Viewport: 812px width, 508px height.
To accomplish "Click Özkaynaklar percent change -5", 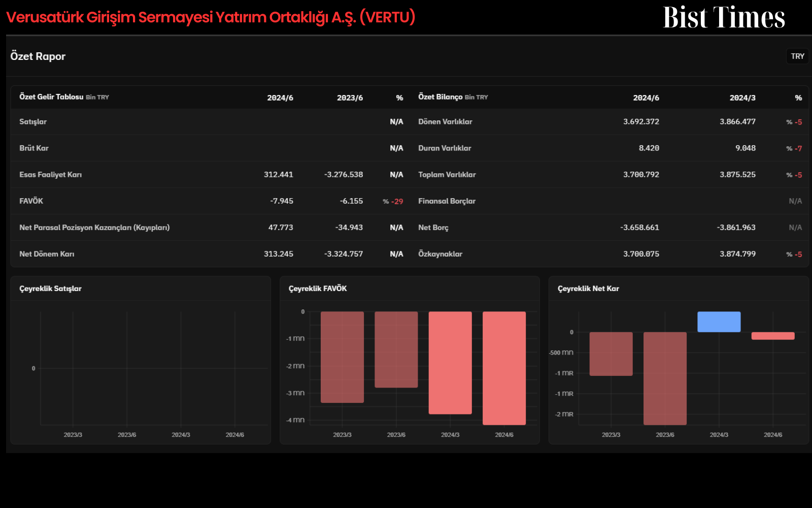I will 794,255.
